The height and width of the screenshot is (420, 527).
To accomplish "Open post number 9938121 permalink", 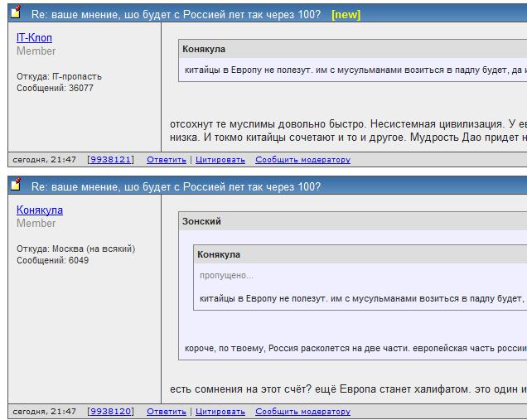I will click(x=110, y=160).
